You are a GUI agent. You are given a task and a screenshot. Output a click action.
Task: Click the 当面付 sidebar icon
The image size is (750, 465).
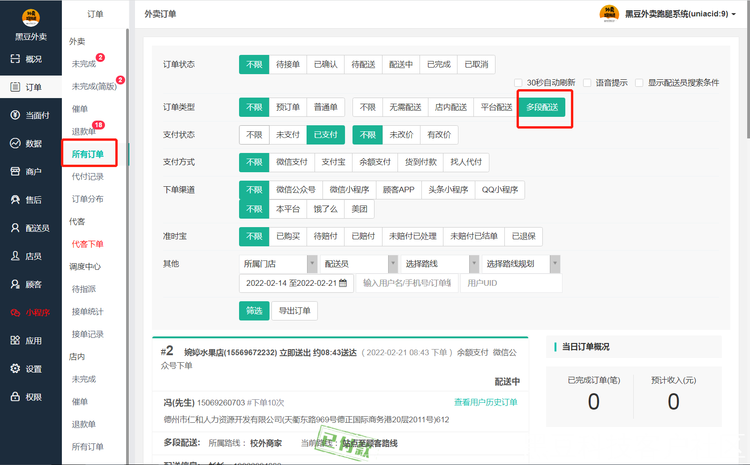(x=15, y=115)
